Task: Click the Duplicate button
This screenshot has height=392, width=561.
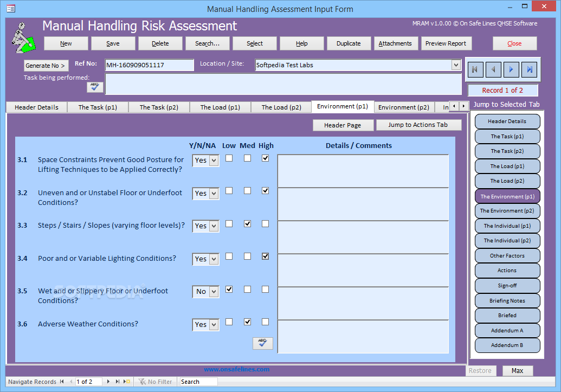Action: coord(349,43)
